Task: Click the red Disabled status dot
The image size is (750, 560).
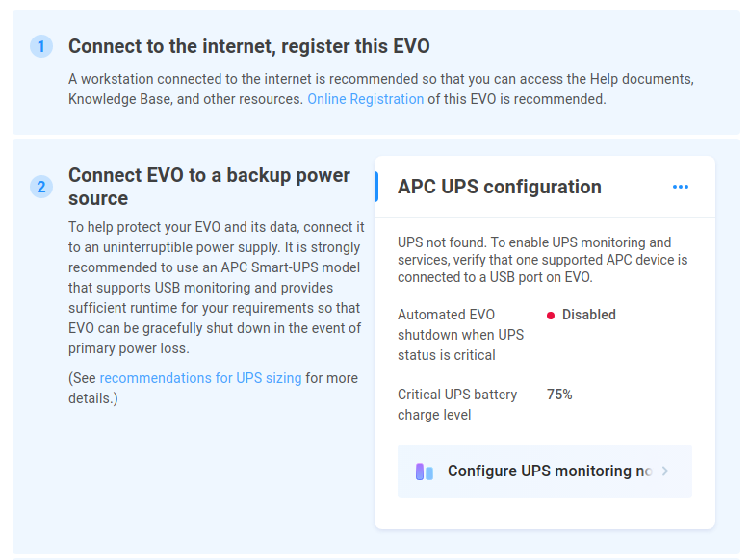Action: [551, 316]
